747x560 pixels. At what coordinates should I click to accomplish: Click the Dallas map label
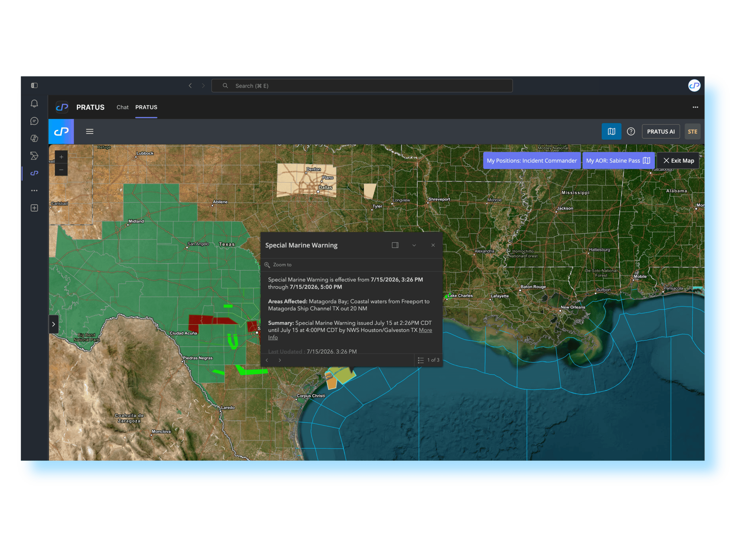point(325,187)
